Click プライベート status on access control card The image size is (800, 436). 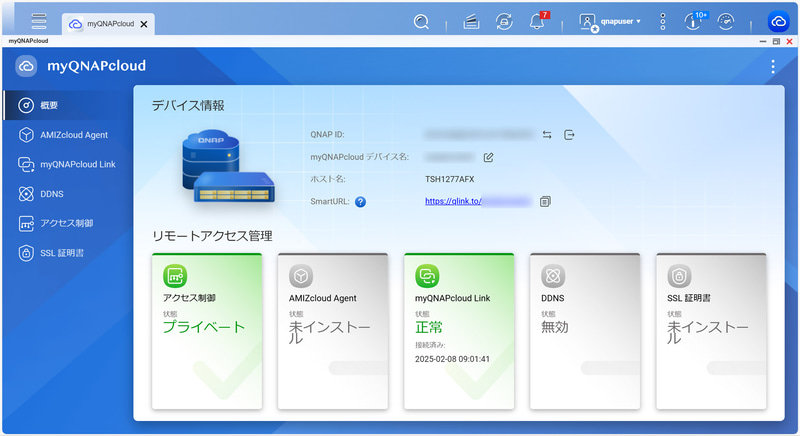pyautogui.click(x=204, y=327)
